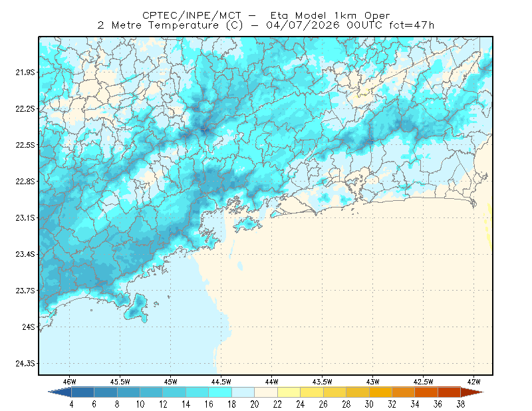The image size is (532, 411).
Task: Click the 23.7S latitude label
Action: [25, 291]
